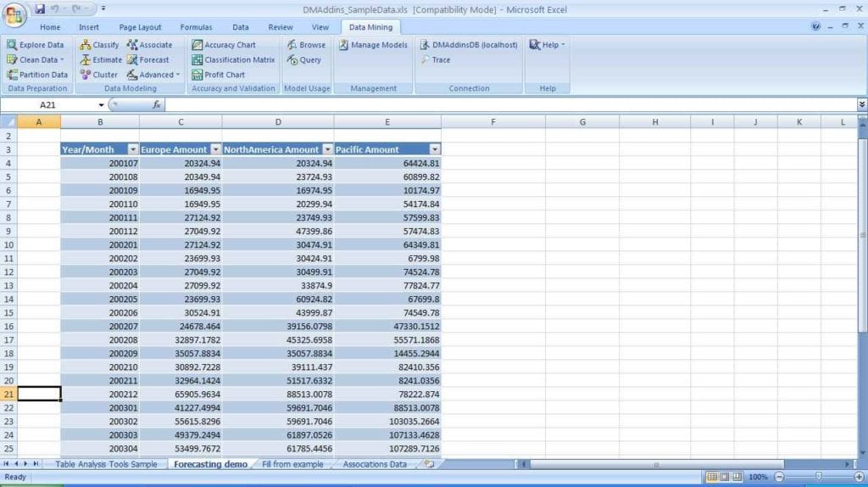Image resolution: width=868 pixels, height=487 pixels.
Task: Switch to Associations Data sheet tab
Action: (x=374, y=464)
